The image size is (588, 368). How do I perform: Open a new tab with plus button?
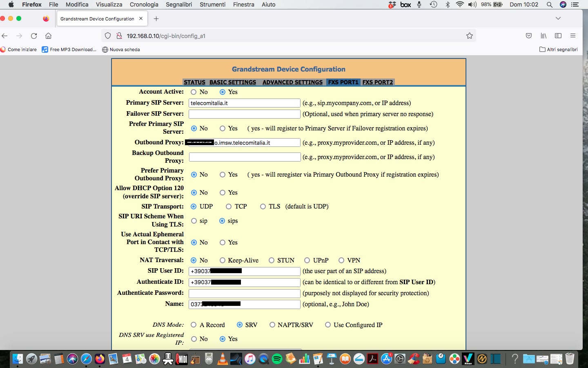pyautogui.click(x=156, y=19)
